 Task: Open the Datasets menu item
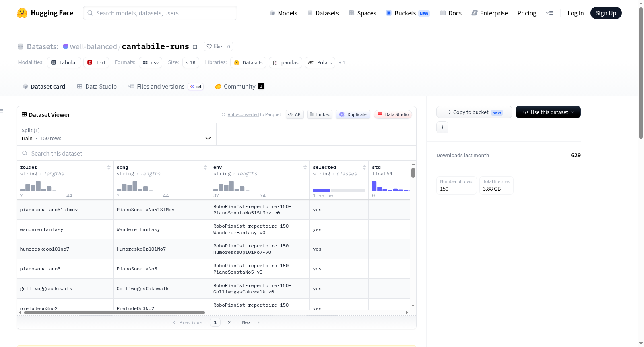[x=323, y=13]
